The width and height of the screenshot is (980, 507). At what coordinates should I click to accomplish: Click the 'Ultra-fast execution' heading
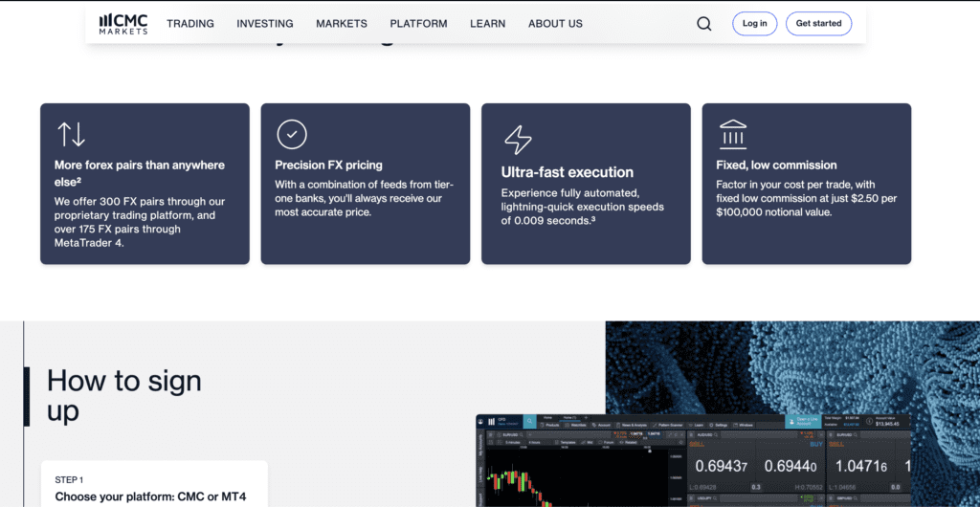coord(568,172)
